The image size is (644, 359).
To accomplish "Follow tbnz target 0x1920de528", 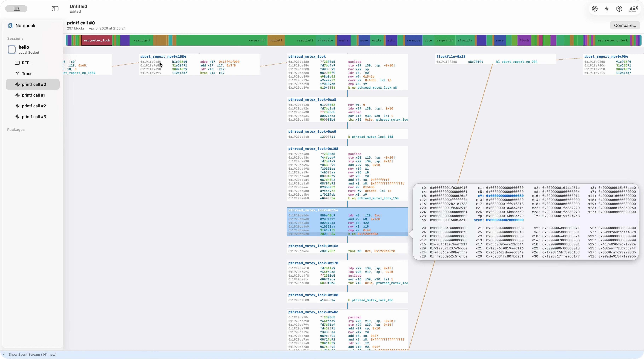I will point(384,251).
